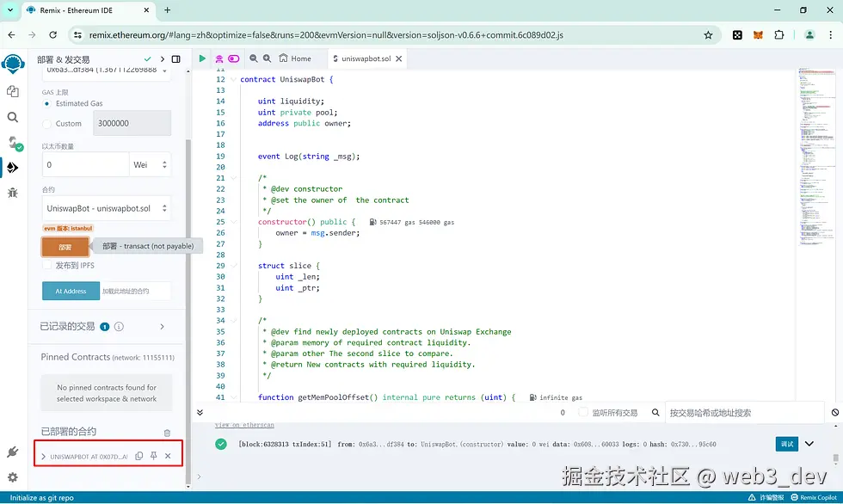The height and width of the screenshot is (504, 843).
Task: Reload the browser page
Action: pos(52,35)
